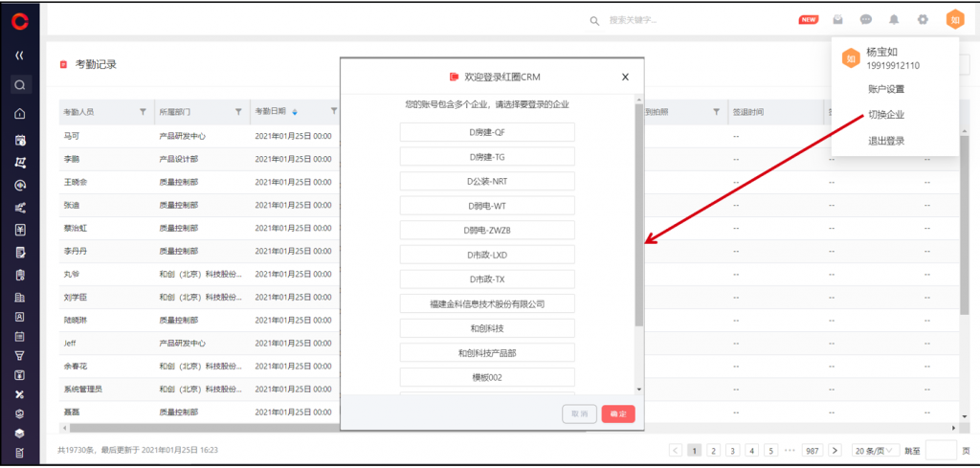
Task: Open filter for 所属部门 column
Action: click(238, 111)
